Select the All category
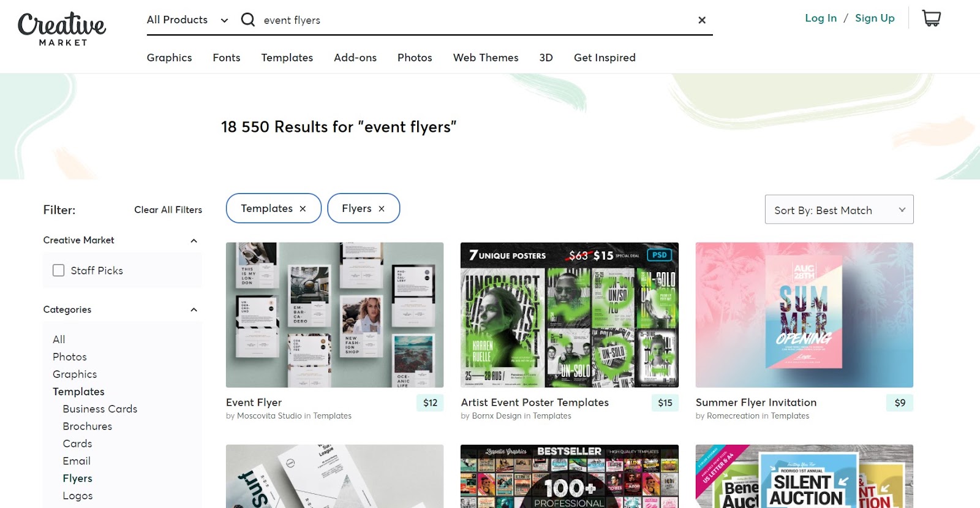The width and height of the screenshot is (980, 508). click(59, 339)
